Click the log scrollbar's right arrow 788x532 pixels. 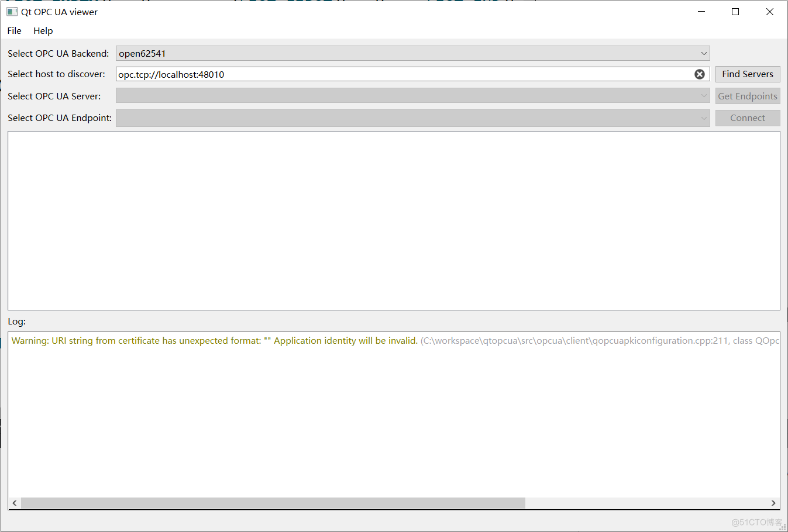click(773, 503)
